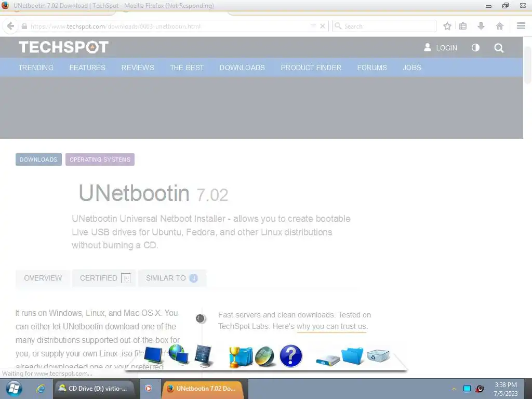Open the dropdown arrow in address bar

[313, 26]
